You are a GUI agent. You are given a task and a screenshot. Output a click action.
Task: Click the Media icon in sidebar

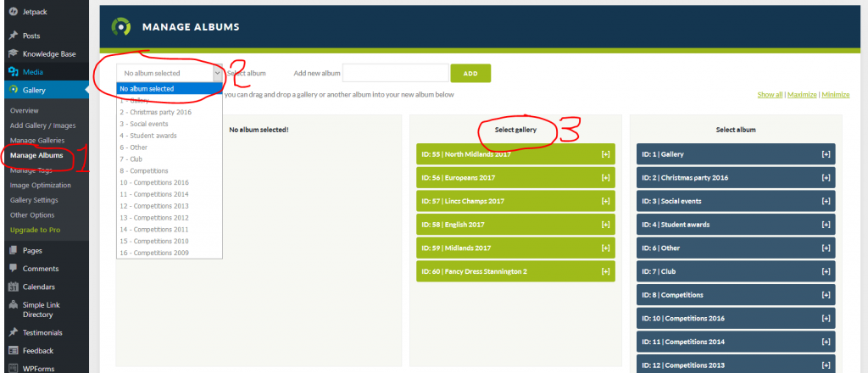(14, 72)
